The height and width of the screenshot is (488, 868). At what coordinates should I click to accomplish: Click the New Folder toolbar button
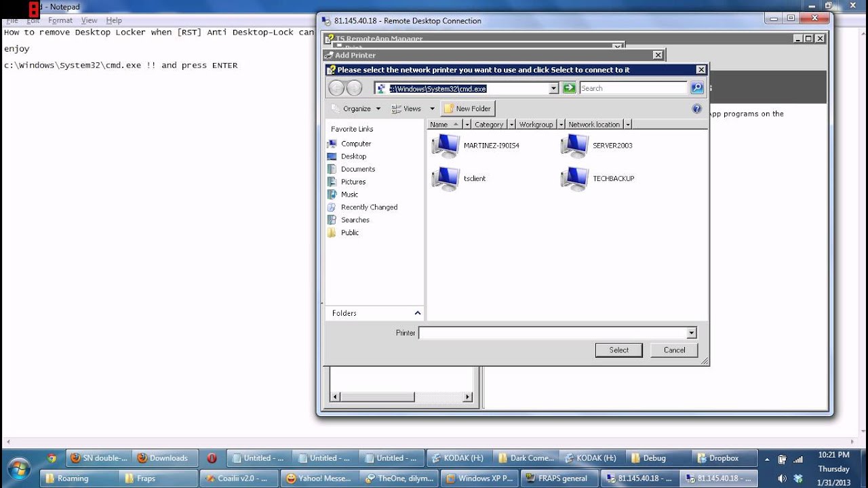pos(467,108)
